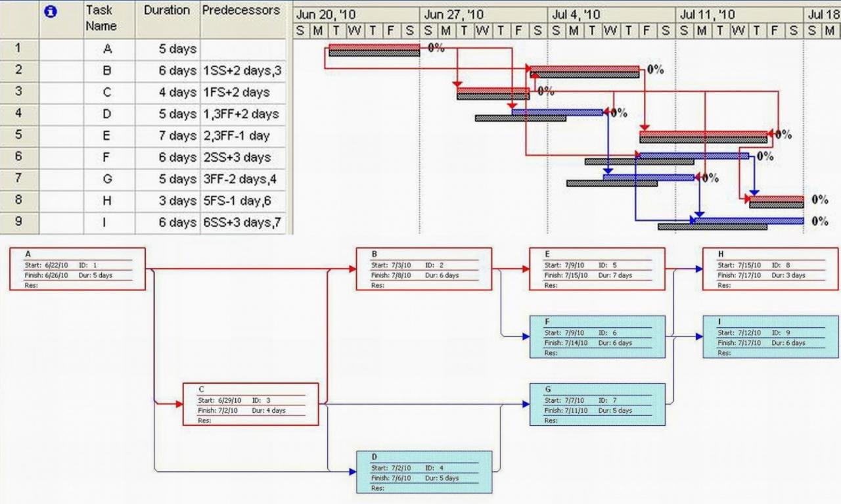Click the blue info indicator column icon
The height and width of the screenshot is (504, 841).
coord(50,11)
